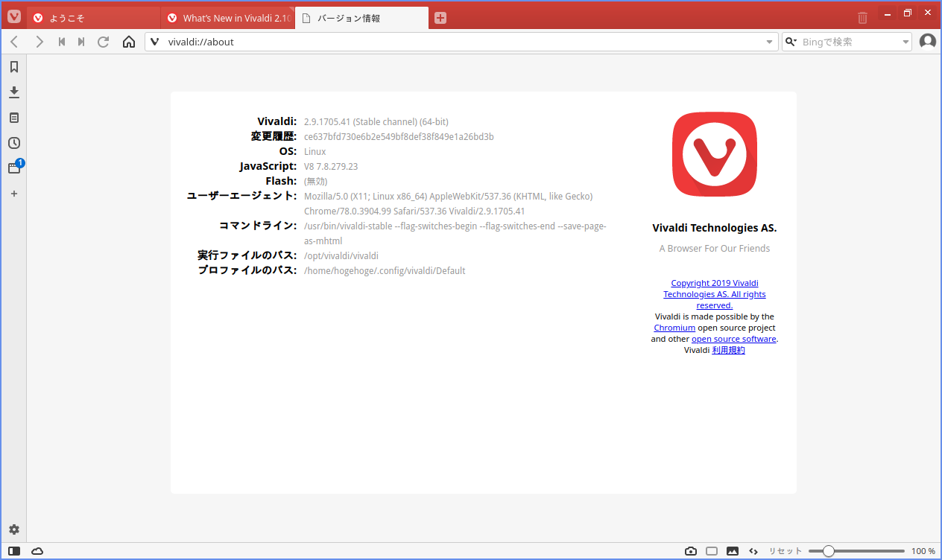Select the バージョン情報 tab
The height and width of the screenshot is (560, 942).
pos(362,18)
